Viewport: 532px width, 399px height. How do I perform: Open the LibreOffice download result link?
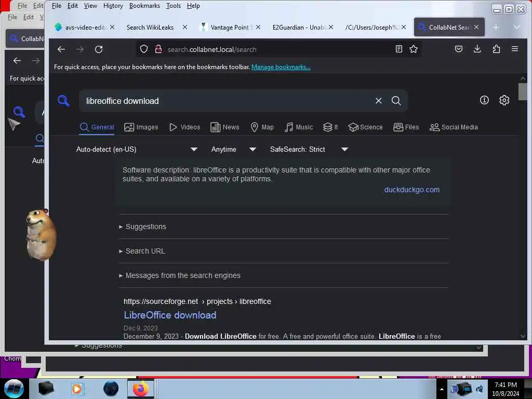170,315
